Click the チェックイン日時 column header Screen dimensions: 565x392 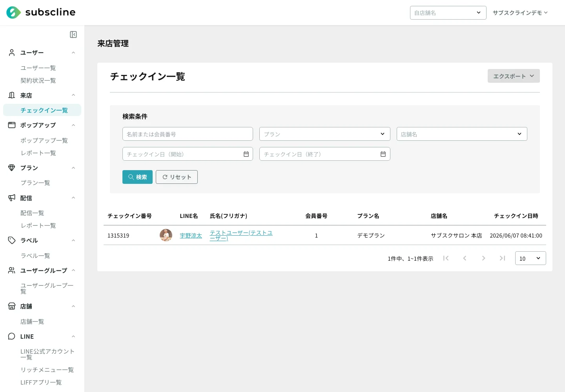coord(516,216)
